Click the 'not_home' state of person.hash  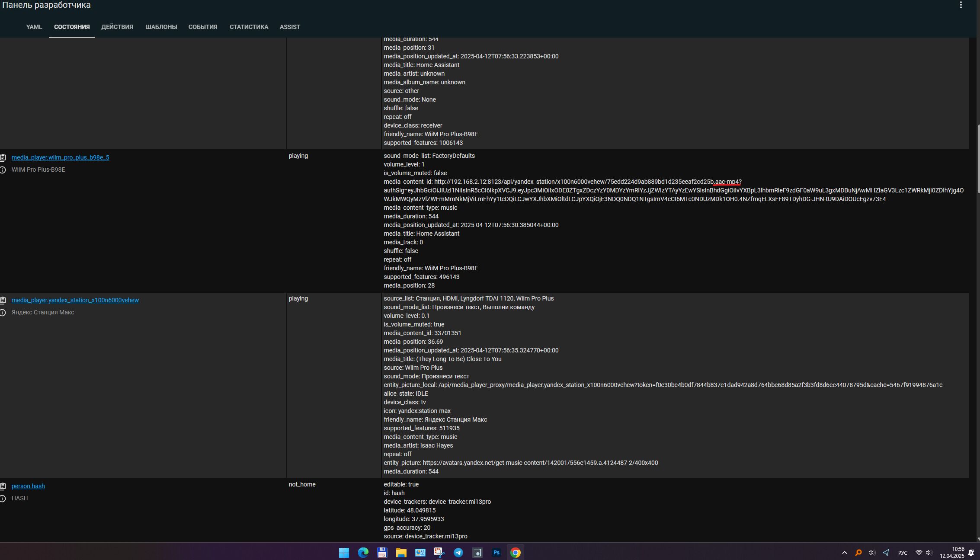302,484
